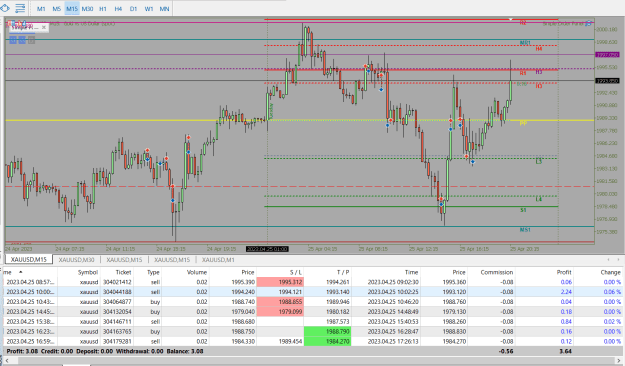The image size is (625, 366).
Task: Select the yellow PP pivot label
Action: [523, 123]
